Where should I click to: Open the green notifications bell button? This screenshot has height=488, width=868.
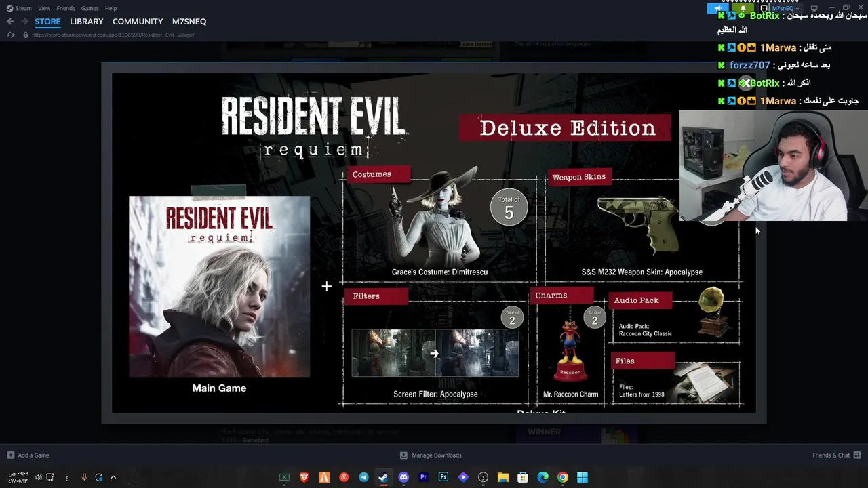tap(743, 8)
